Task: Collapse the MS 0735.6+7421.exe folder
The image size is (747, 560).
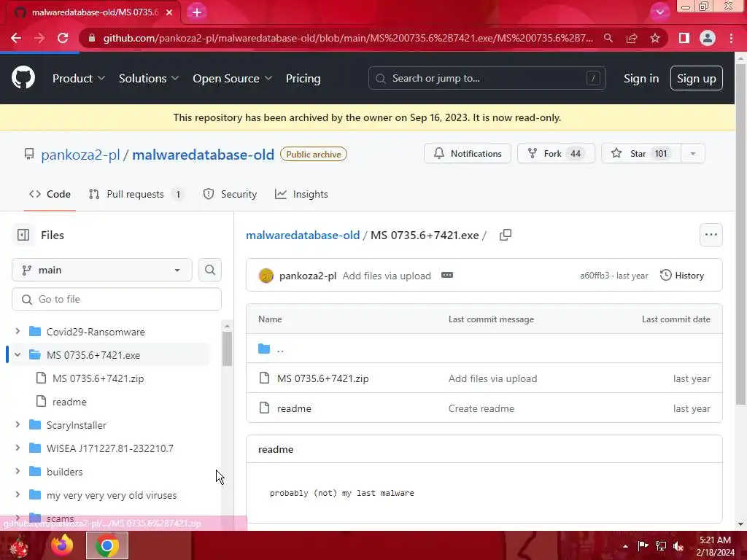Action: coord(18,354)
